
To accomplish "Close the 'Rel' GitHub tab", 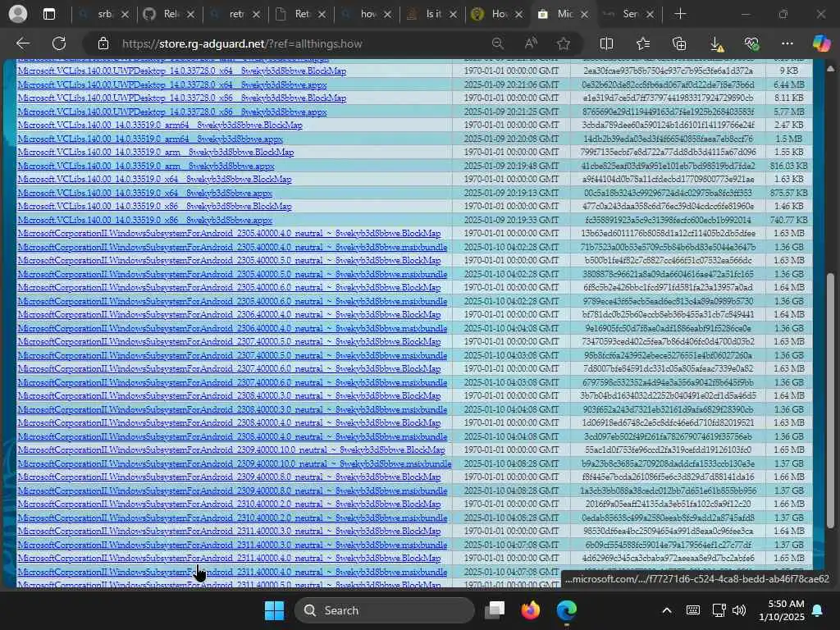I will coord(190,14).
